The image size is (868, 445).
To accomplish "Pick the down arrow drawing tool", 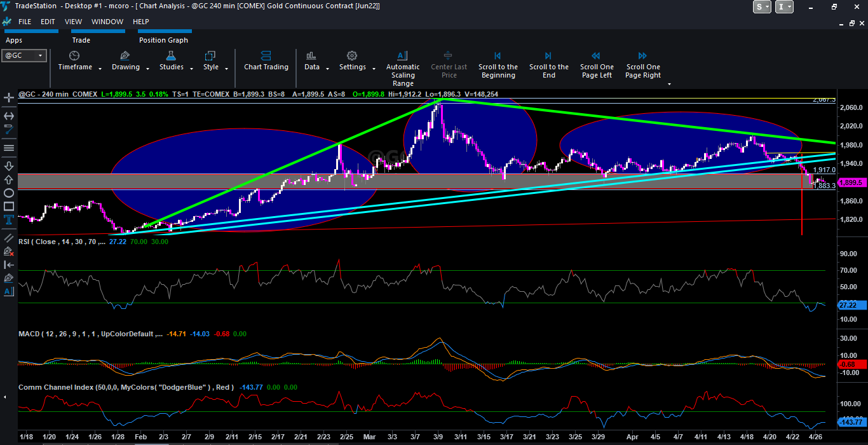I will pos(9,166).
